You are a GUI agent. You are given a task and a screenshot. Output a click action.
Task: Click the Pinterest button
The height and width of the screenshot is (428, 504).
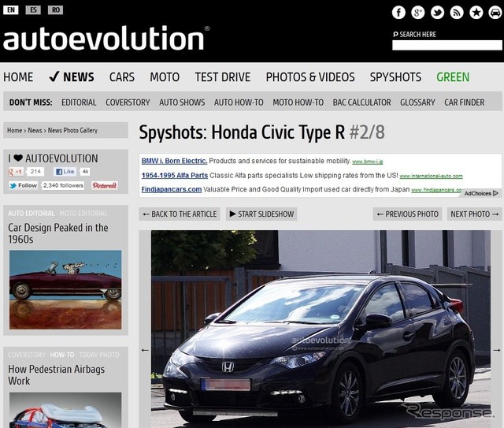click(105, 186)
